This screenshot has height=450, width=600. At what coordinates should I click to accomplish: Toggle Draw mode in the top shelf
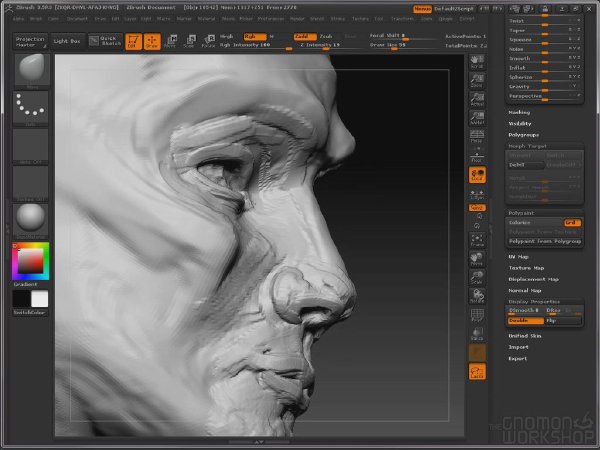152,41
